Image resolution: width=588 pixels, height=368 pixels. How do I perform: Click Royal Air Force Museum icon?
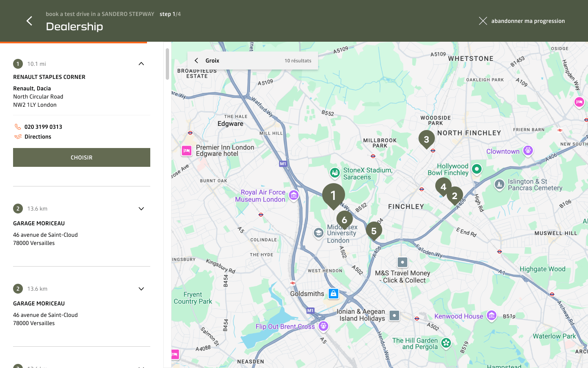pos(294,195)
